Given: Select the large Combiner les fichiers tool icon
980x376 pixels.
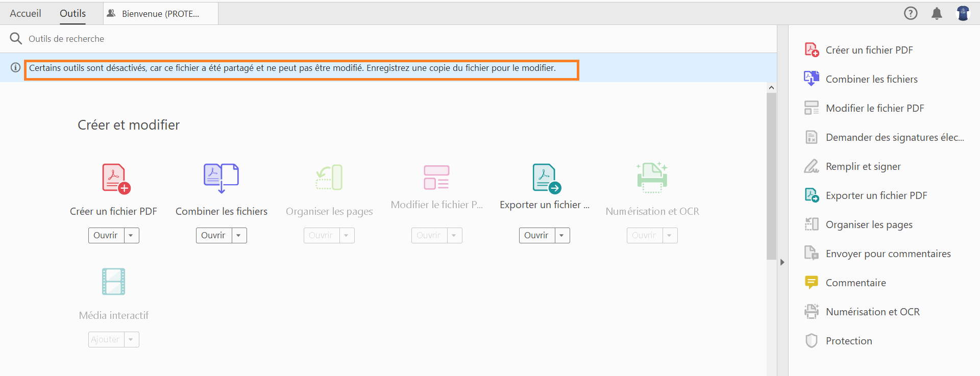Looking at the screenshot, I should click(222, 178).
